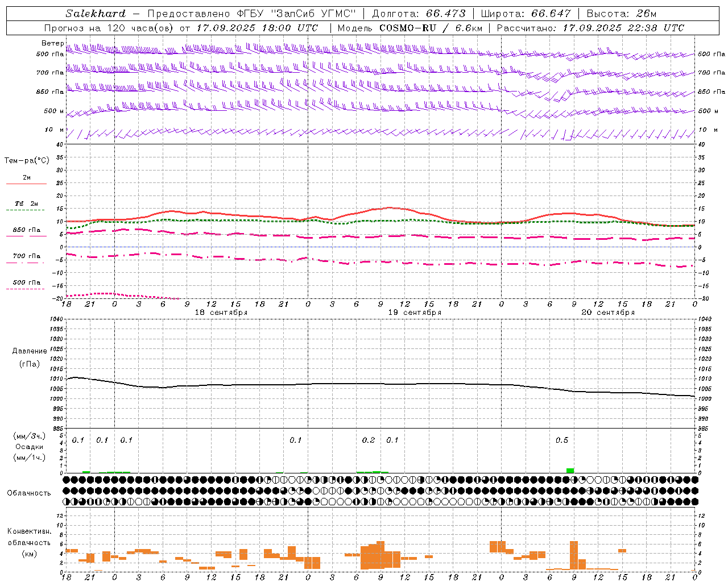This screenshot has width=728, height=582.
Task: Click the 'Конвективн.' convective cloud label
Action: click(29, 531)
